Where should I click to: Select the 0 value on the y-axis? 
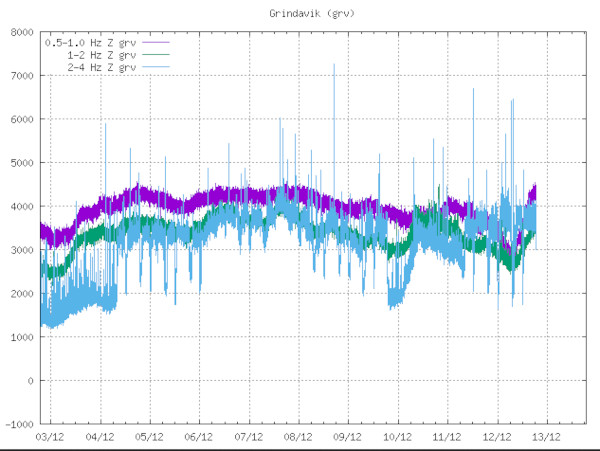32,381
